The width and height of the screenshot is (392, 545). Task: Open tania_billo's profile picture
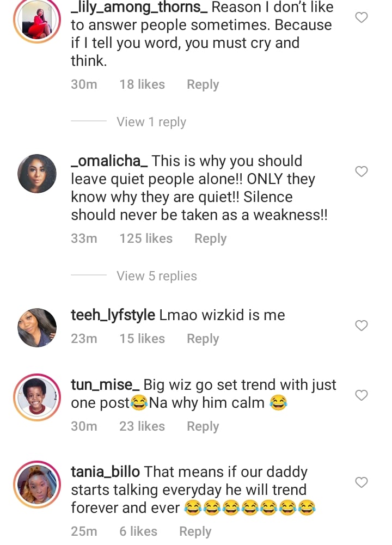[37, 484]
